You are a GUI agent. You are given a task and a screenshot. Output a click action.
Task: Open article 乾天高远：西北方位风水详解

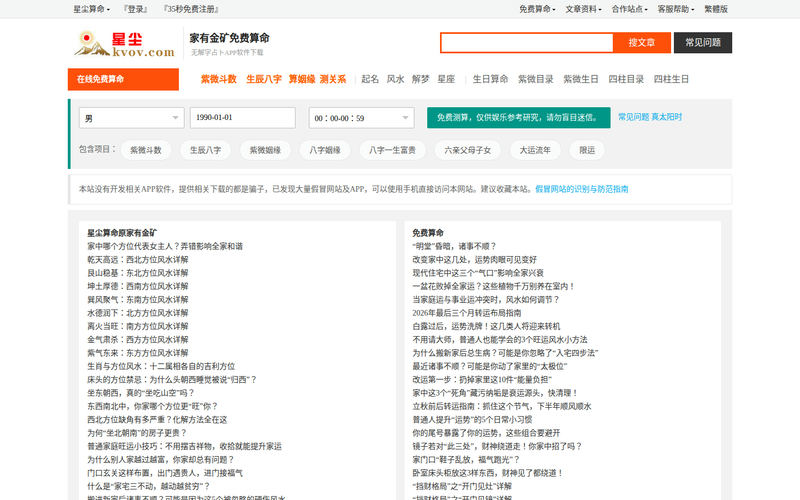(x=138, y=260)
